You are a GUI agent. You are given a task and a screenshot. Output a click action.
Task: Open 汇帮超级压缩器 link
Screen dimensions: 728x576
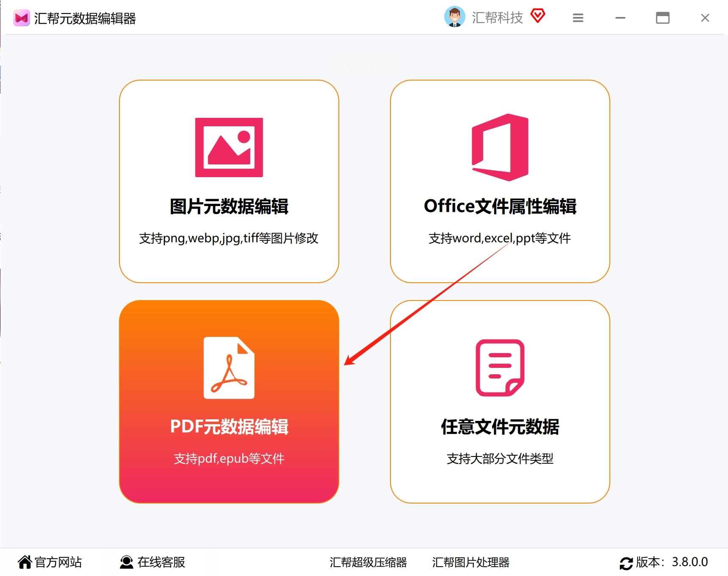pyautogui.click(x=368, y=562)
